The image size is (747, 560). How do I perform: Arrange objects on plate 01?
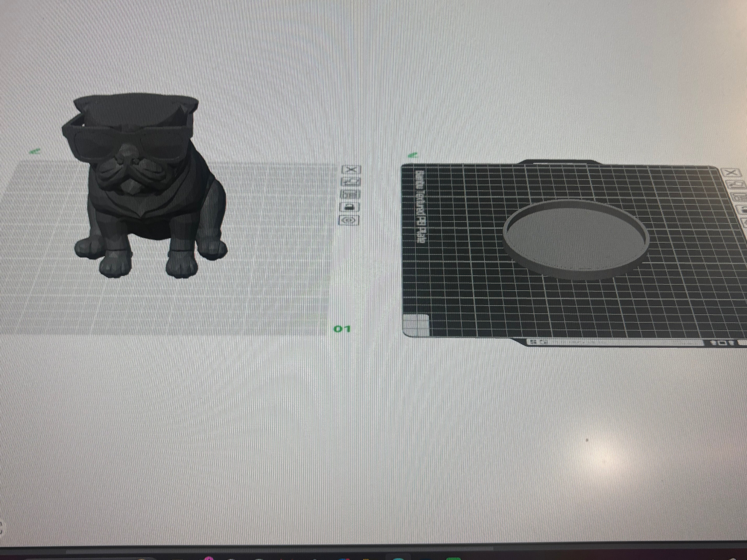click(351, 194)
